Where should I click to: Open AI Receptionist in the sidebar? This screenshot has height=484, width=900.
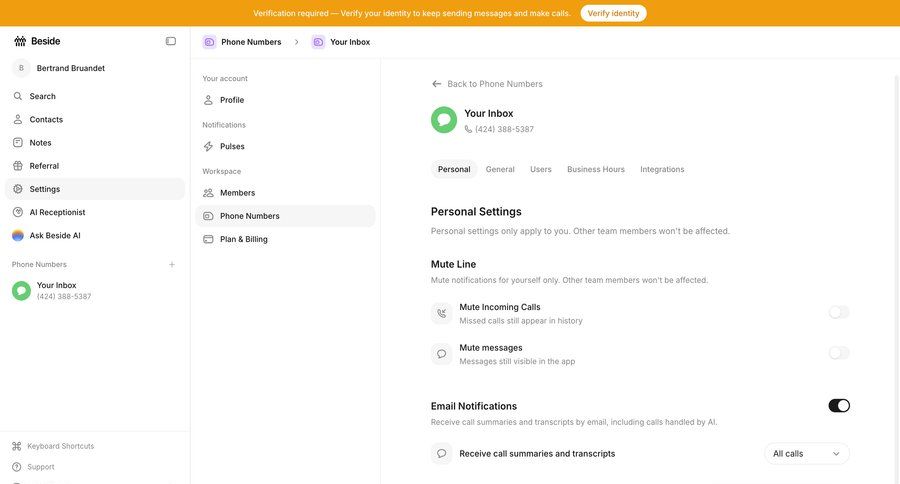point(95,212)
